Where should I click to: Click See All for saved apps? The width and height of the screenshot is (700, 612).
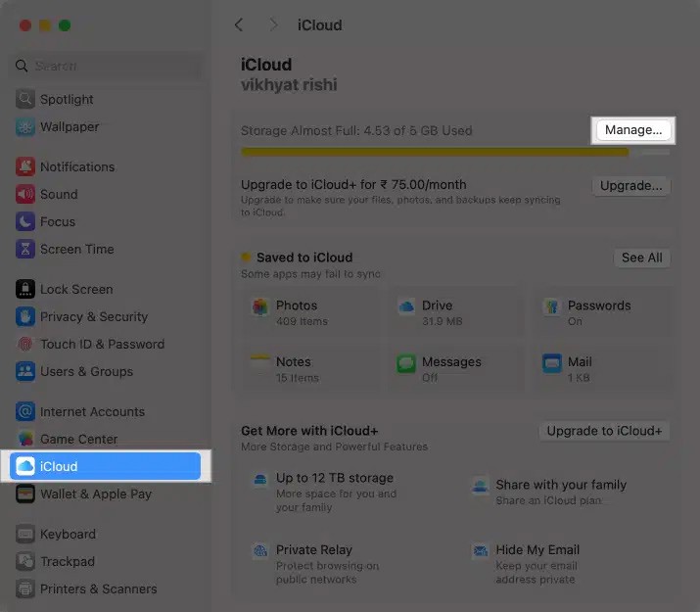coord(642,258)
